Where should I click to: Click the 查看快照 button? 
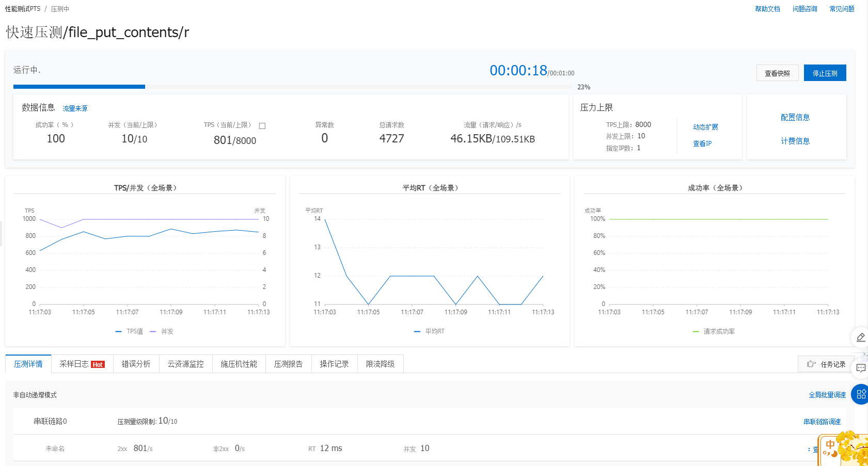[x=777, y=73]
